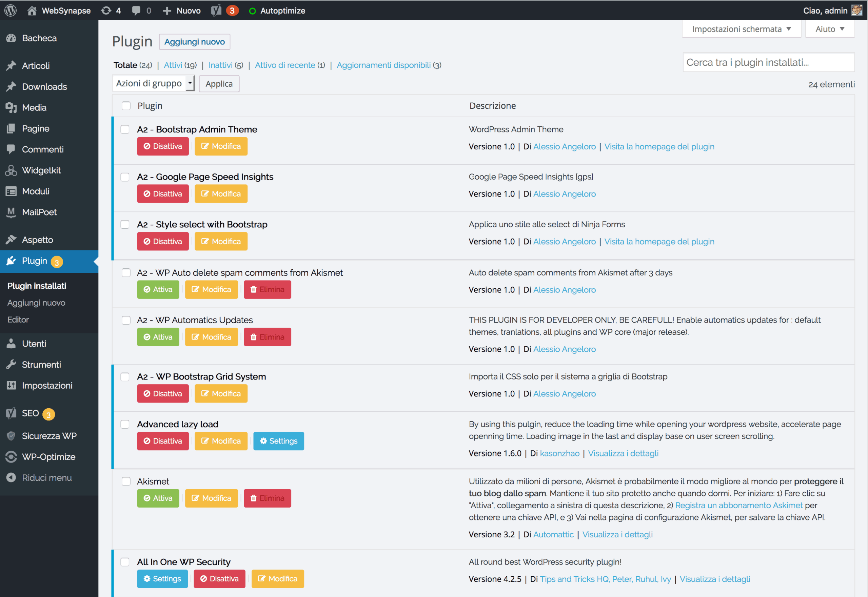Click the plus icon next to Nuovo
This screenshot has height=597, width=868.
[x=167, y=11]
